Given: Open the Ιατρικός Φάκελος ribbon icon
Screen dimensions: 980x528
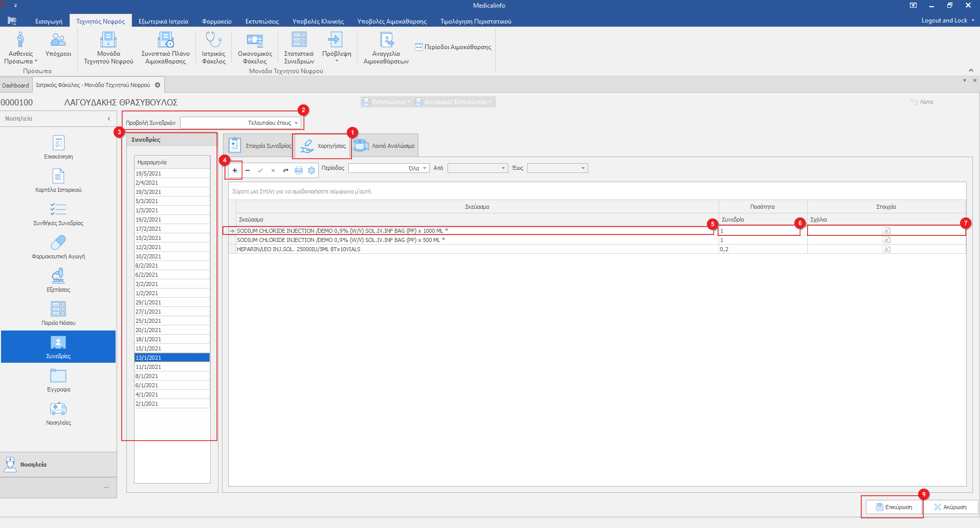Looking at the screenshot, I should 213,48.
